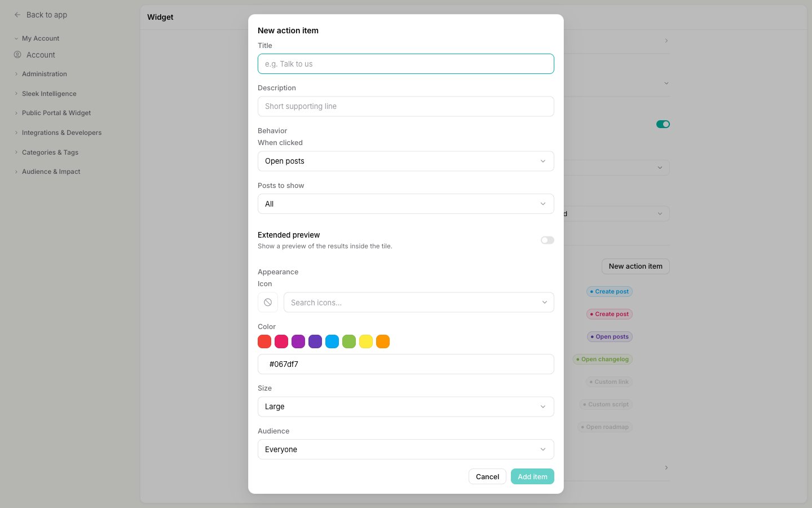Select the light blue color swatch
812x508 pixels.
[332, 341]
